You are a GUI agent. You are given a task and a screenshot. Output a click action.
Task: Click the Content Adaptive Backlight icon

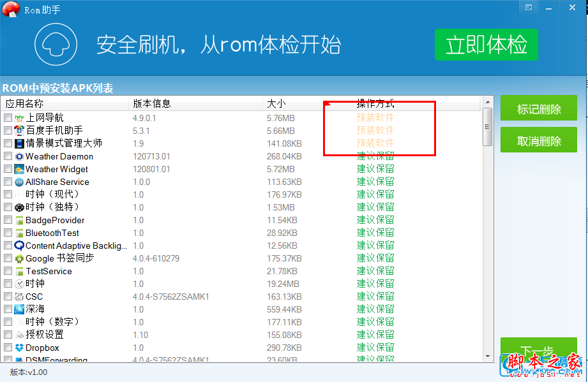pyautogui.click(x=19, y=246)
